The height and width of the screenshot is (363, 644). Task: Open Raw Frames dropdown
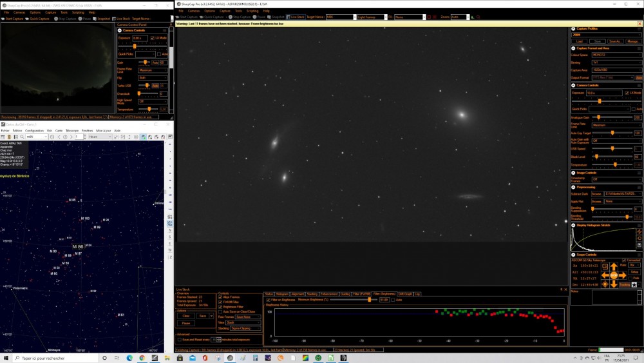(x=248, y=317)
